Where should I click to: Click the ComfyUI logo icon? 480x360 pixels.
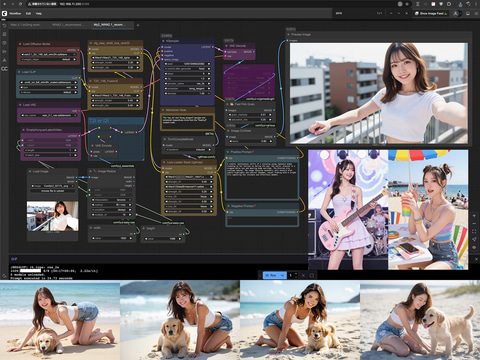(x=4, y=13)
